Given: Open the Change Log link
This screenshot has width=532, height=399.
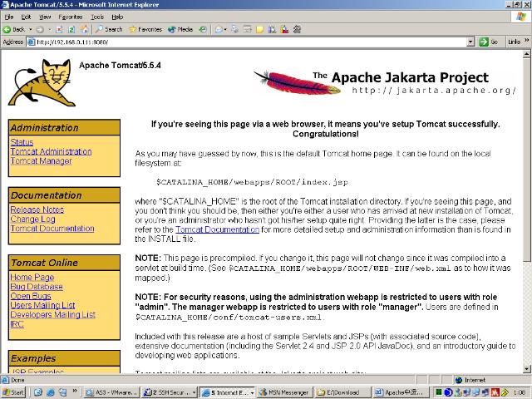Looking at the screenshot, I should point(33,219).
